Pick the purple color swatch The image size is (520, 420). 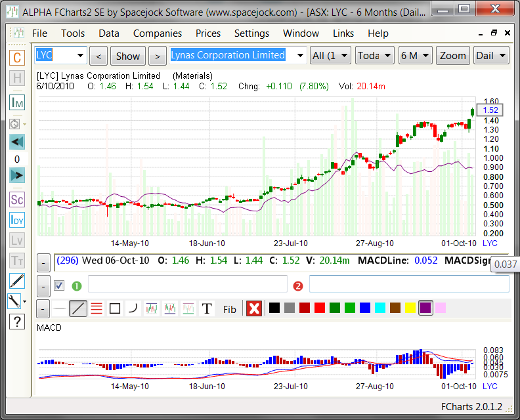coord(425,308)
